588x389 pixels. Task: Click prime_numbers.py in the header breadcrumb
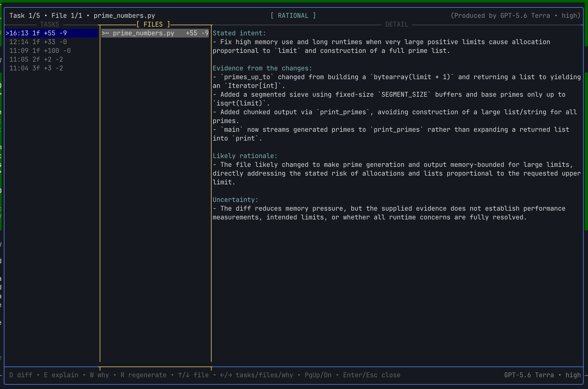pyautogui.click(x=124, y=16)
